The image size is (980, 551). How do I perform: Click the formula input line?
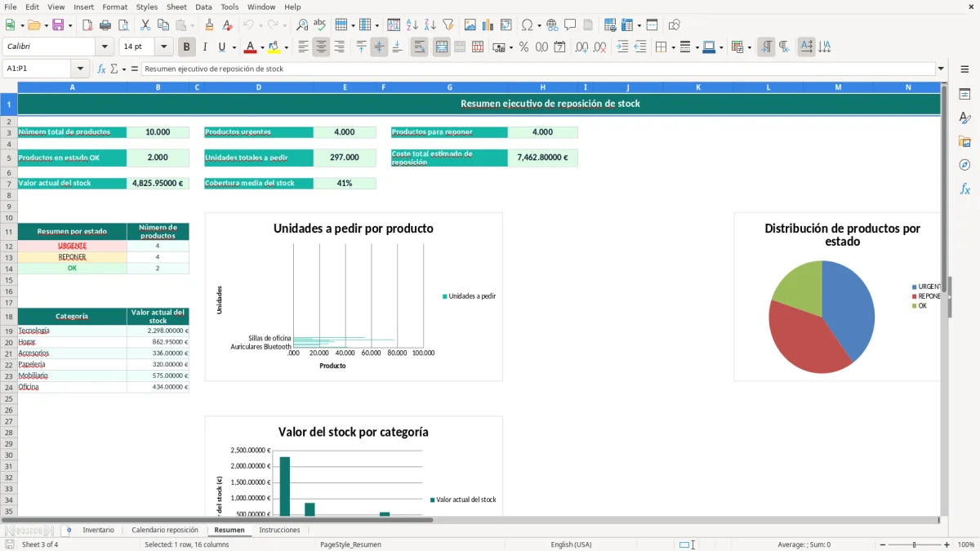point(538,69)
